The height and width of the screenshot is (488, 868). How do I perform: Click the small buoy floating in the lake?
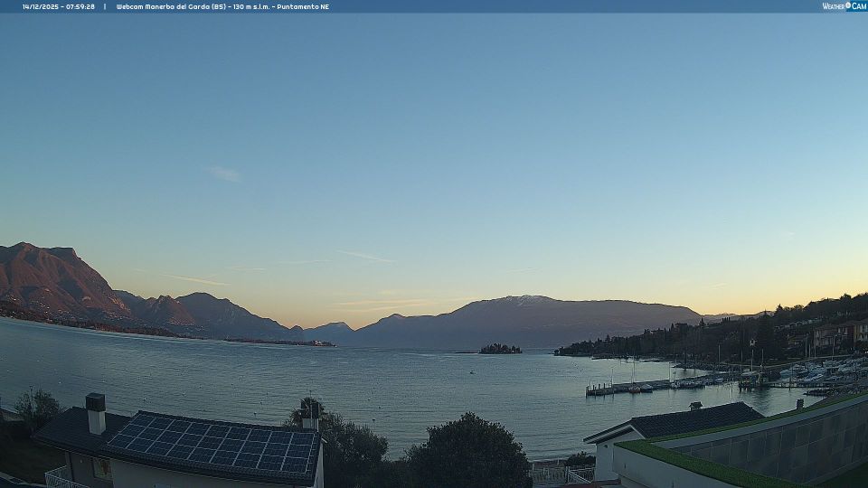click(472, 371)
